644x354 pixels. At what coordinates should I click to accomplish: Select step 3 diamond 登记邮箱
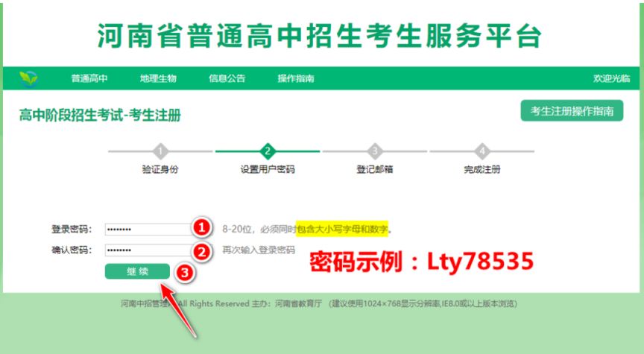click(x=375, y=151)
